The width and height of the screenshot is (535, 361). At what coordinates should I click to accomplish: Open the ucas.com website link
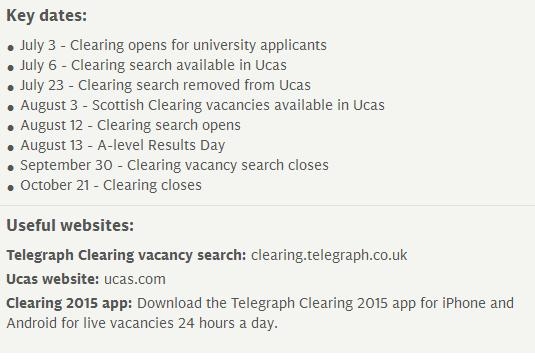click(135, 279)
